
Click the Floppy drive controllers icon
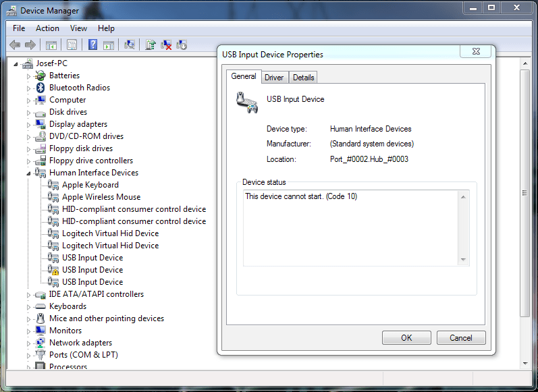coord(41,161)
